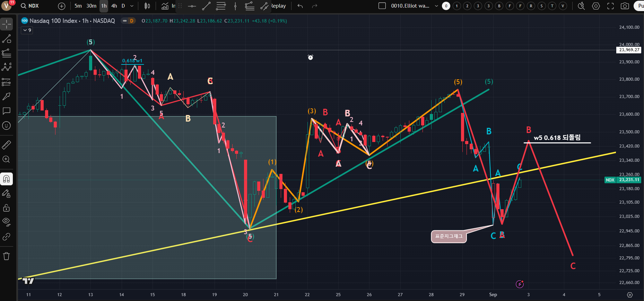Open the trend line drawing tools
Viewport: 644px width, 301px height.
(7, 39)
